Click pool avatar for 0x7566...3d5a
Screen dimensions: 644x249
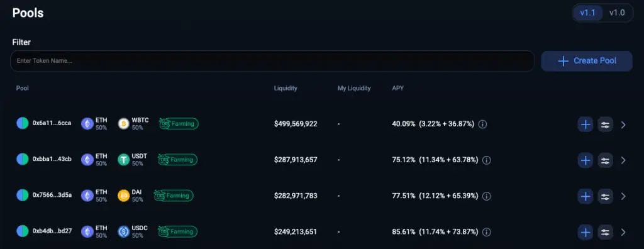(23, 196)
